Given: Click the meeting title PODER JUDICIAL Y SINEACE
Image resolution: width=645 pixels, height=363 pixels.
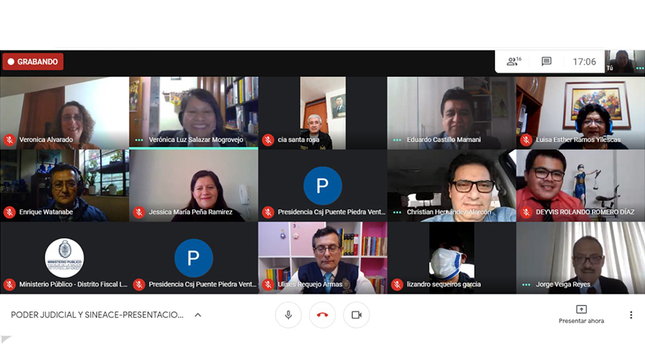Looking at the screenshot, I should (x=97, y=315).
